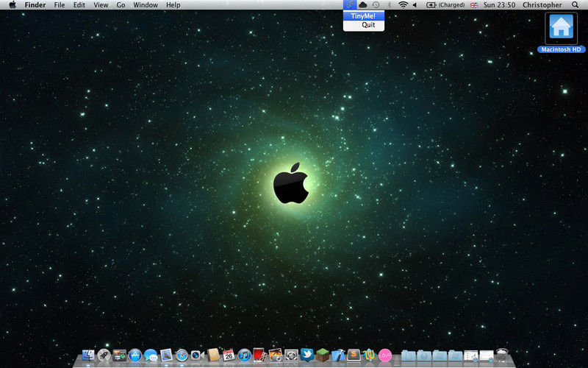
Task: Open the File menu
Action: coord(60,5)
